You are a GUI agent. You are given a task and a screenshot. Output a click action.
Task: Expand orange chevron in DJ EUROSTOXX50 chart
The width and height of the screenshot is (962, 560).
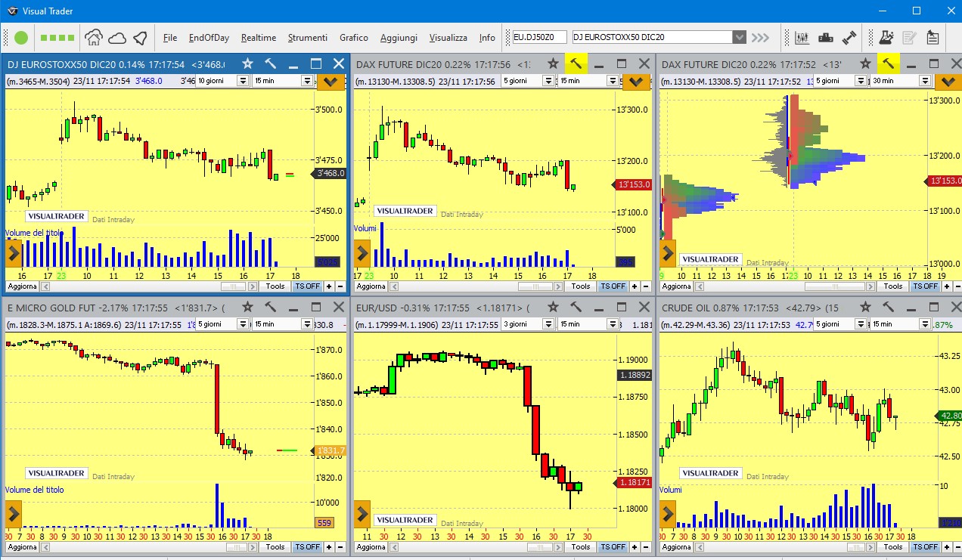pyautogui.click(x=330, y=82)
